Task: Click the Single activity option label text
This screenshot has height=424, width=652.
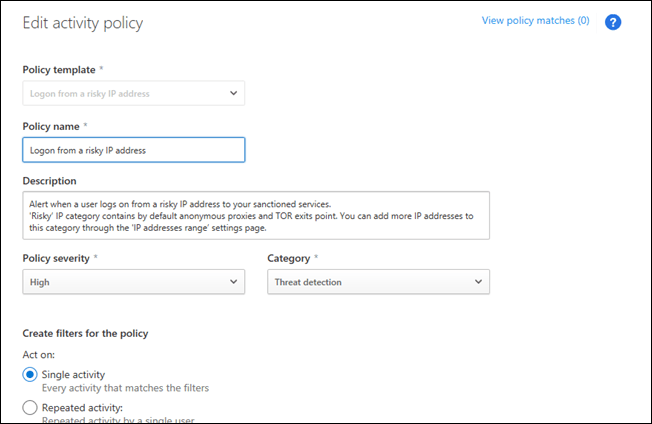Action: point(73,374)
